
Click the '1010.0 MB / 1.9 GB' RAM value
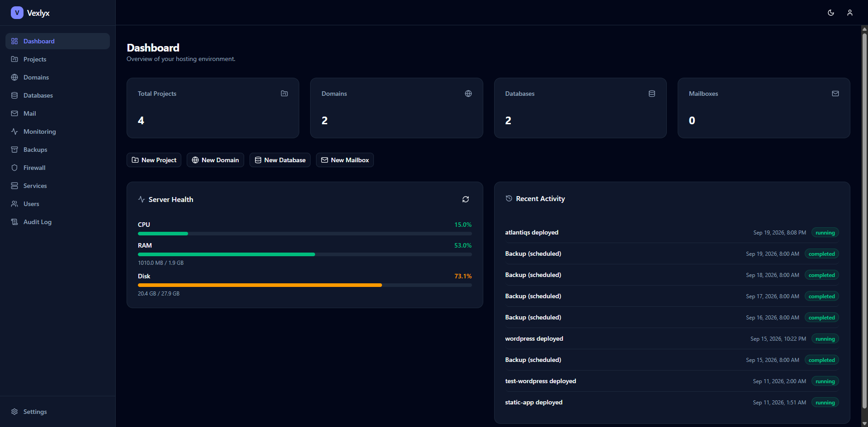pyautogui.click(x=160, y=263)
